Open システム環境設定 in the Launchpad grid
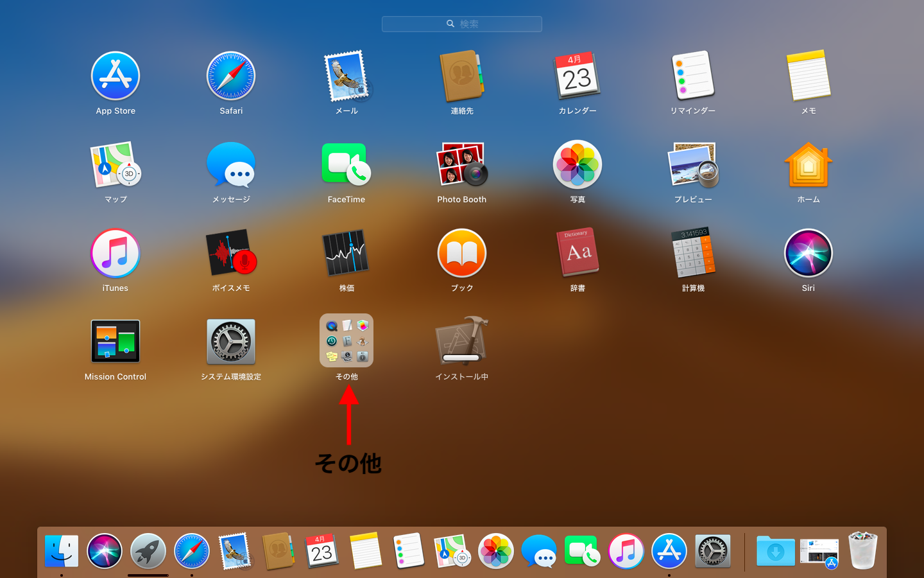 click(231, 342)
